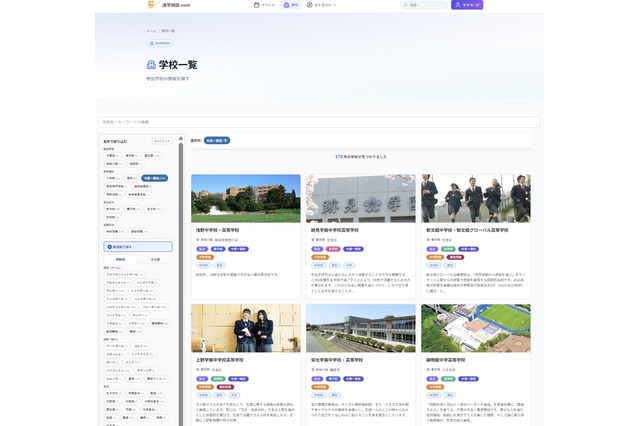
Task: Open the 上野学園 two-students photo
Action: coord(246,328)
